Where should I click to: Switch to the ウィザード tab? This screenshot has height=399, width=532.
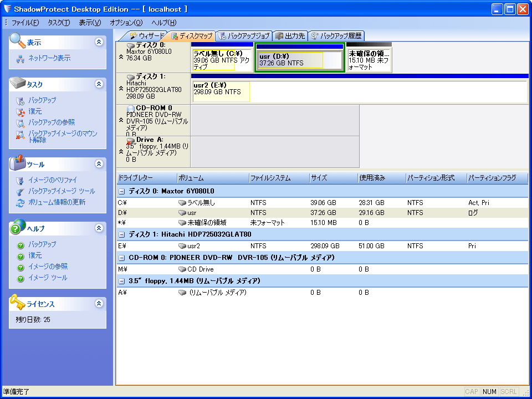coord(146,35)
